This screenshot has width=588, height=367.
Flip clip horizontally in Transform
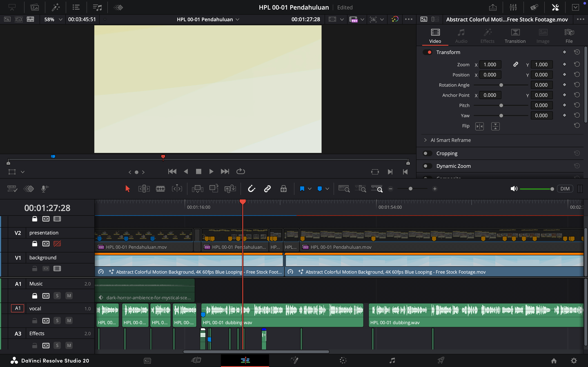[x=479, y=126]
